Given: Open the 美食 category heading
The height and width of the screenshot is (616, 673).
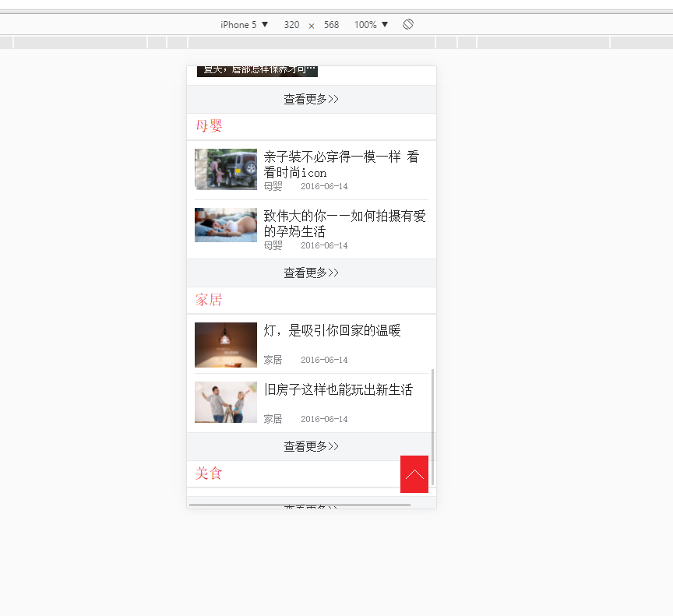Looking at the screenshot, I should 208,473.
